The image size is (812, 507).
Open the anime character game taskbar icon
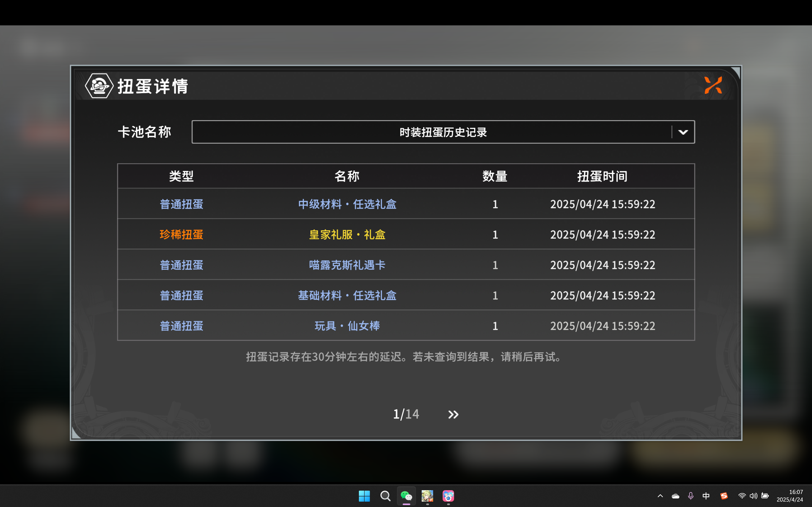[427, 496]
